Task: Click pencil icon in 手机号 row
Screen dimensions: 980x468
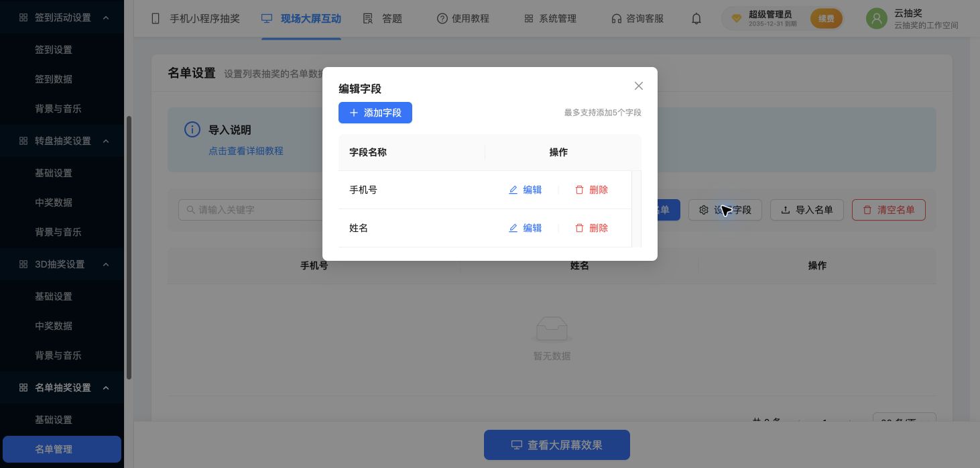Action: click(513, 190)
